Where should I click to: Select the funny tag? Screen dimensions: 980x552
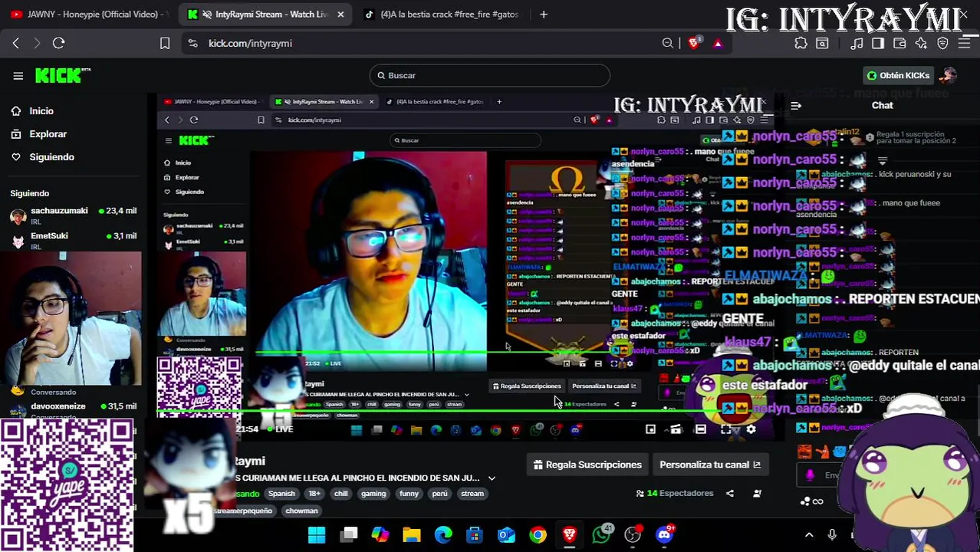(x=409, y=494)
